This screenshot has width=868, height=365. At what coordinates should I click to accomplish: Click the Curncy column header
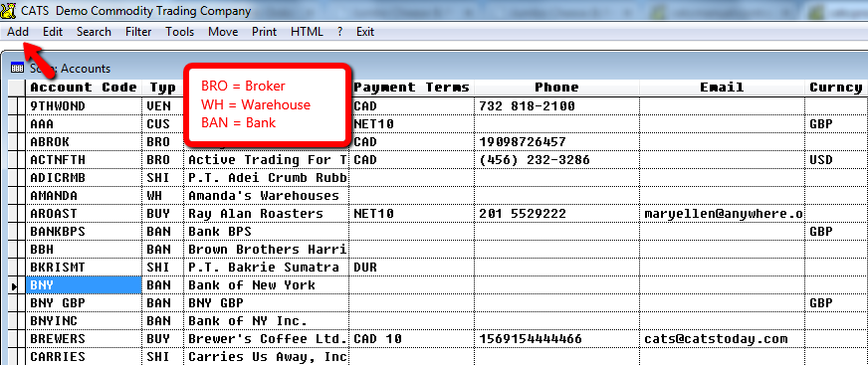point(836,88)
